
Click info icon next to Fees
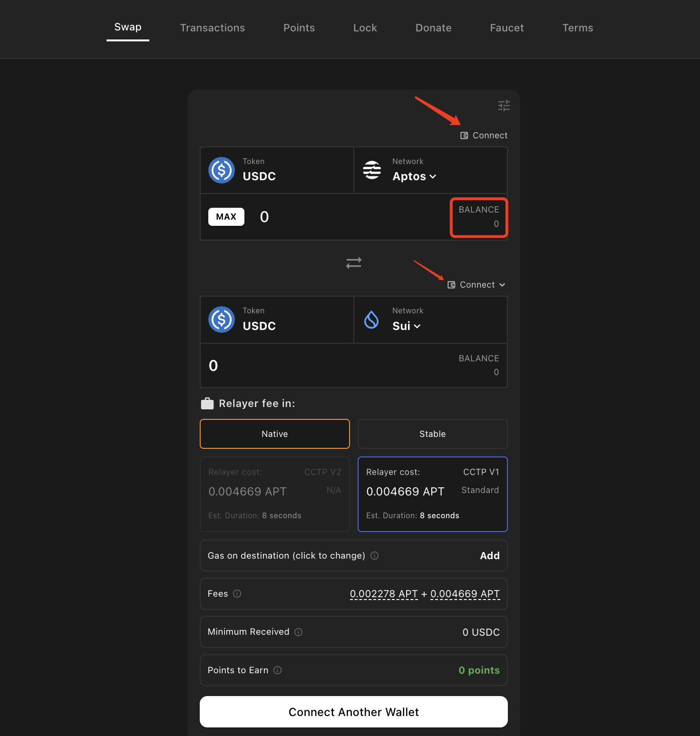237,593
